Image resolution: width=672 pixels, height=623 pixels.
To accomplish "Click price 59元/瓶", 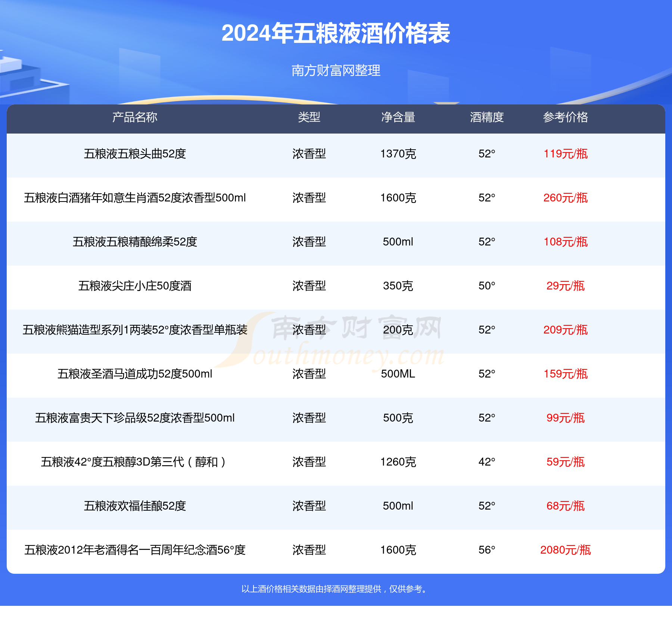I will pyautogui.click(x=566, y=462).
